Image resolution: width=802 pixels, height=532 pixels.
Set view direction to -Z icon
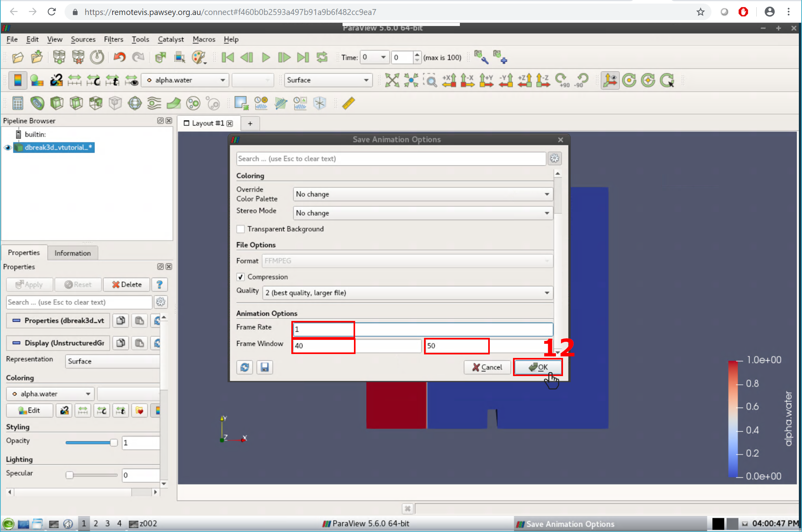pyautogui.click(x=543, y=80)
